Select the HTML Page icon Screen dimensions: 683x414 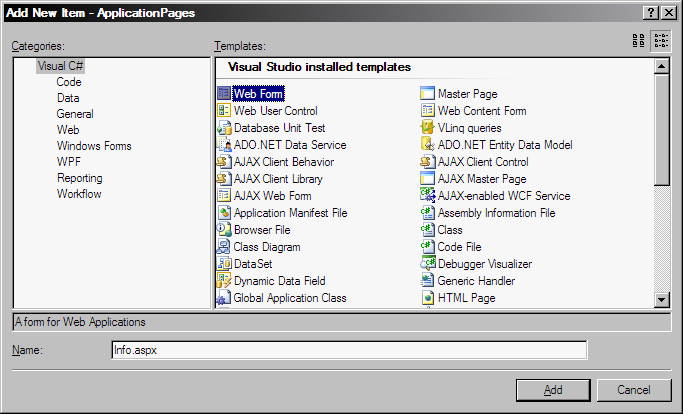tap(427, 297)
